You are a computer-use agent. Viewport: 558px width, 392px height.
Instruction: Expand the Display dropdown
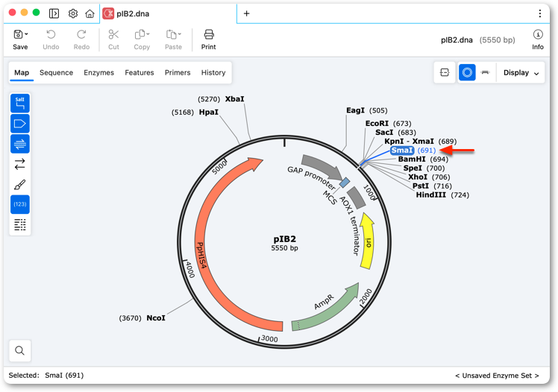point(521,73)
